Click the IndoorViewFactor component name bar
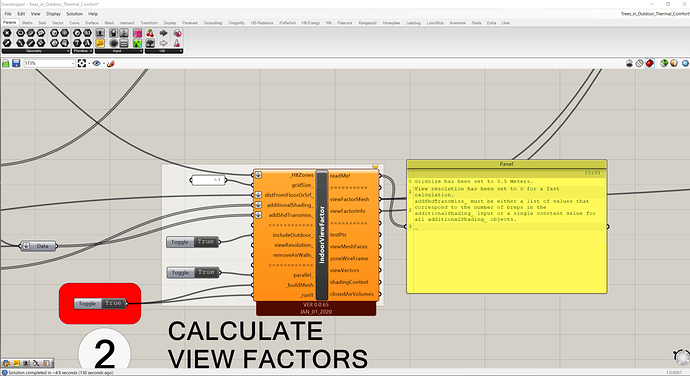This screenshot has width=690, height=376. point(322,236)
